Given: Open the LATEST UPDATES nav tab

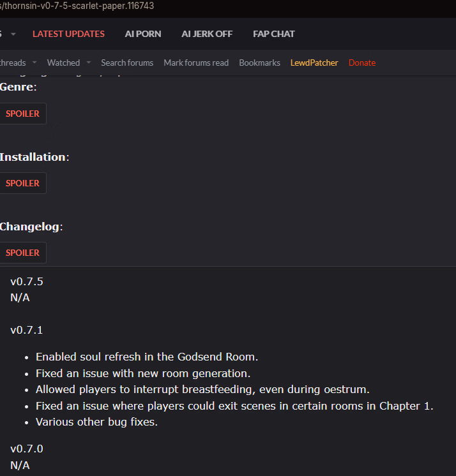Looking at the screenshot, I should point(68,34).
